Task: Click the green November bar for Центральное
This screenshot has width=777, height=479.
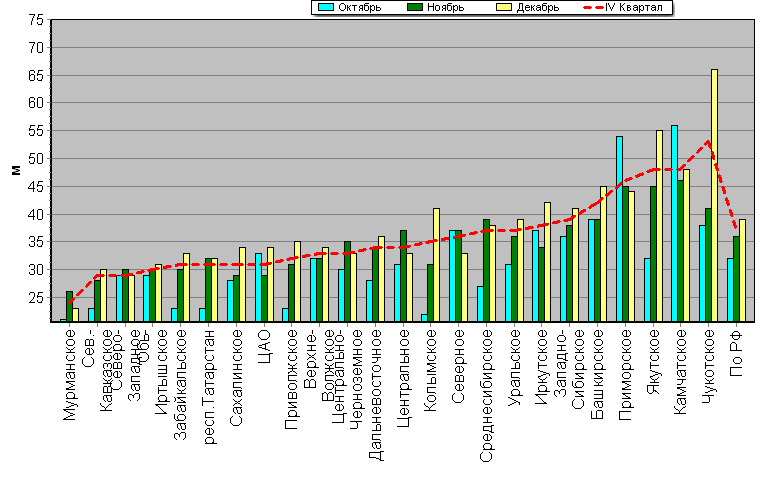Action: [404, 276]
